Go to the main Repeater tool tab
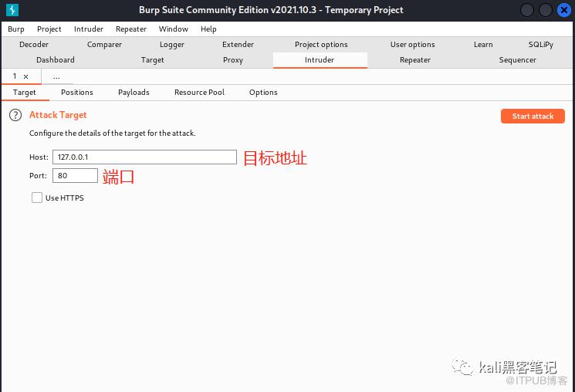Viewport: 575px width, 392px height. point(415,59)
